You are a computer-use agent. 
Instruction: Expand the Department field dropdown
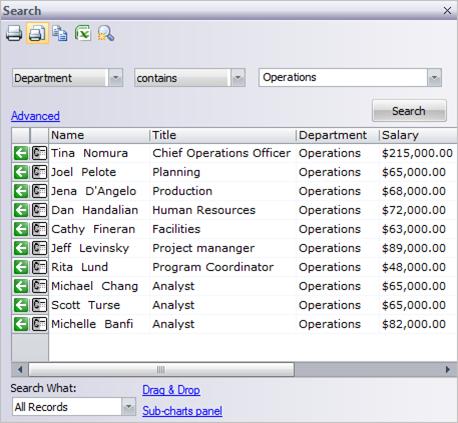click(x=116, y=78)
